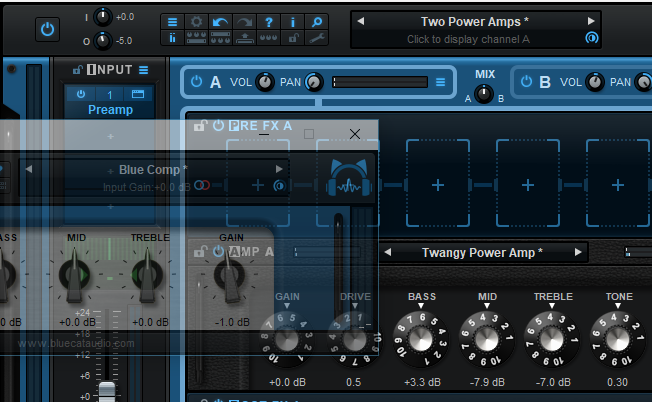Click the level meters icon in toolbar
Viewport: 652px width, 402px height.
[172, 38]
